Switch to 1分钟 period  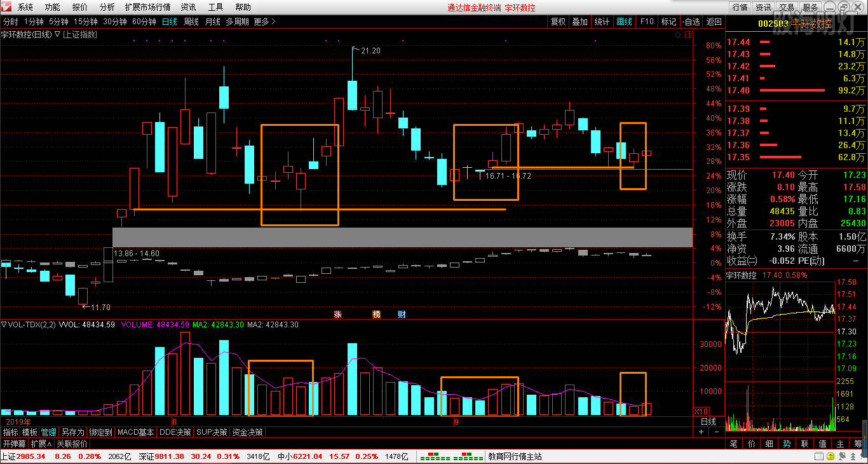tap(33, 22)
